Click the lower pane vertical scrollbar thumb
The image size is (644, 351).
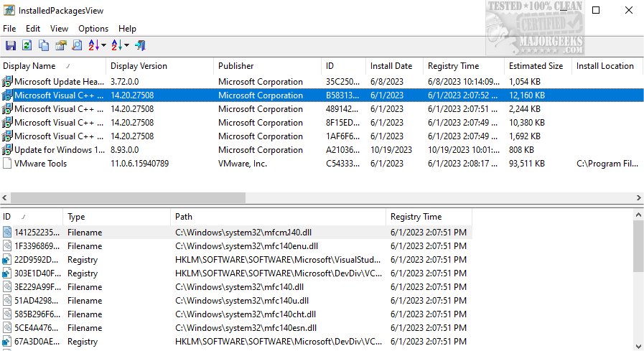click(638, 247)
